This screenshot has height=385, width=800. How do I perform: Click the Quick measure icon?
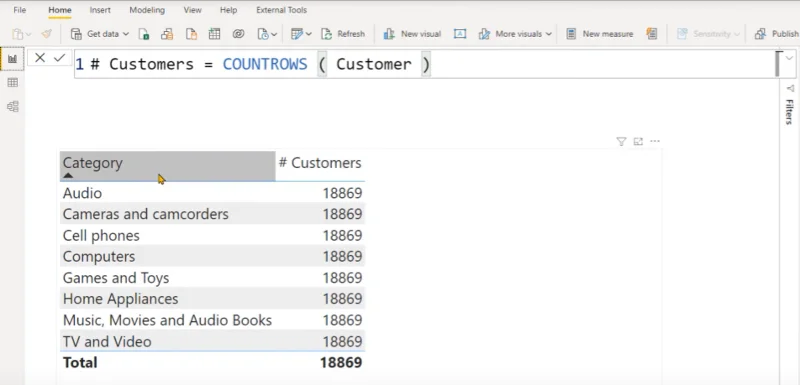(651, 34)
